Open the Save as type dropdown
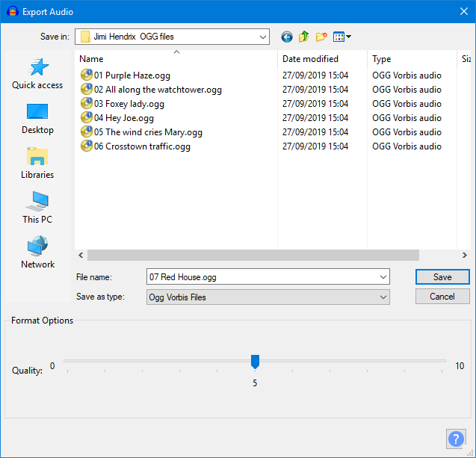The image size is (476, 458). 268,297
